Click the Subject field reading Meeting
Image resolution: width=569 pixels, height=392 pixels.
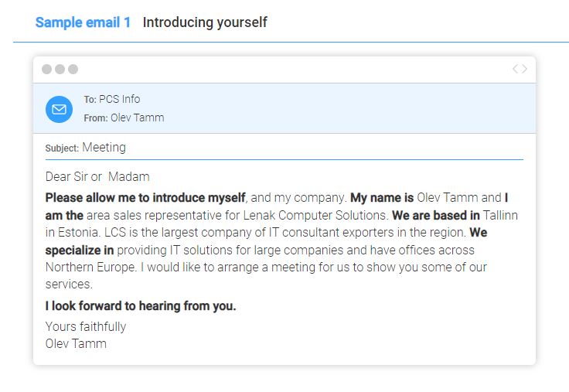click(x=86, y=148)
